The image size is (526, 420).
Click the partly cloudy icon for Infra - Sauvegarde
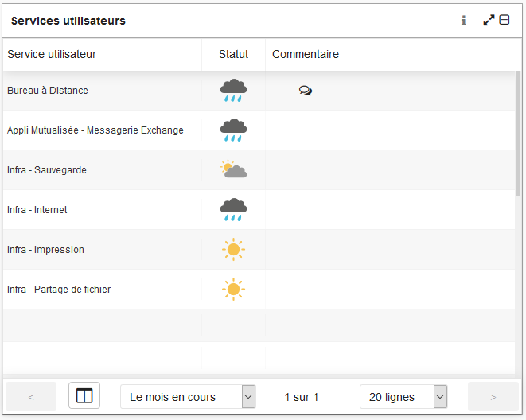(x=233, y=169)
